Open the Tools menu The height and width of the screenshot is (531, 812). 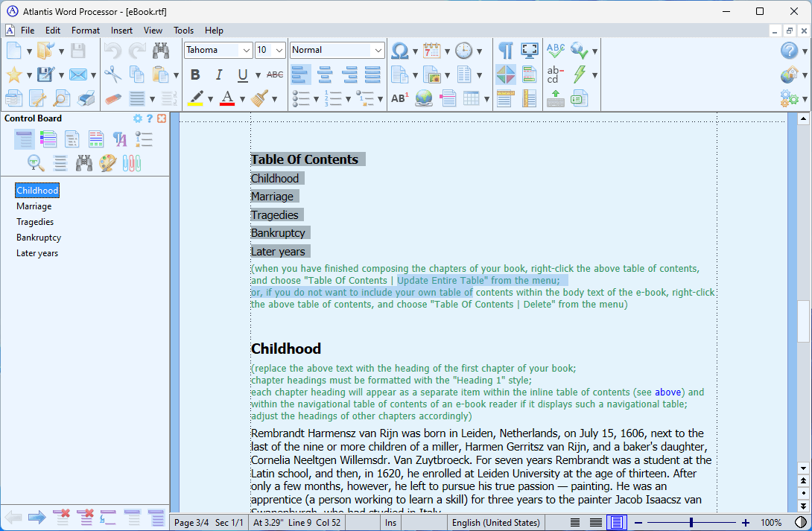(183, 31)
